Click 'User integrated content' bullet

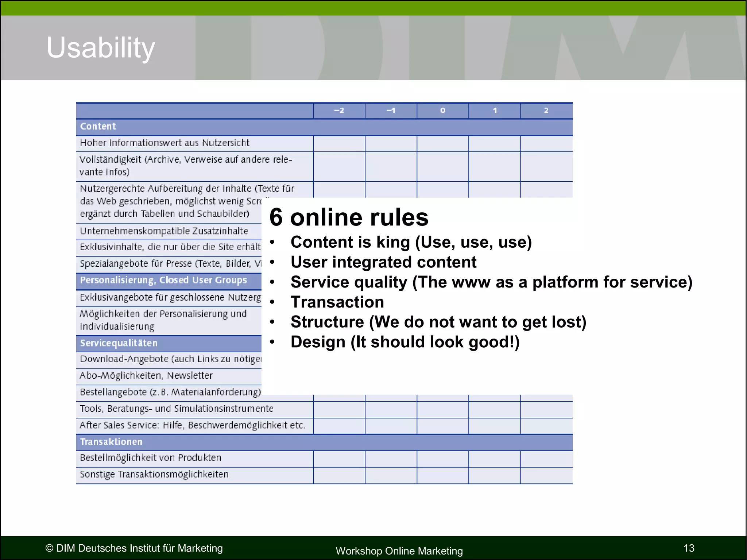click(383, 262)
